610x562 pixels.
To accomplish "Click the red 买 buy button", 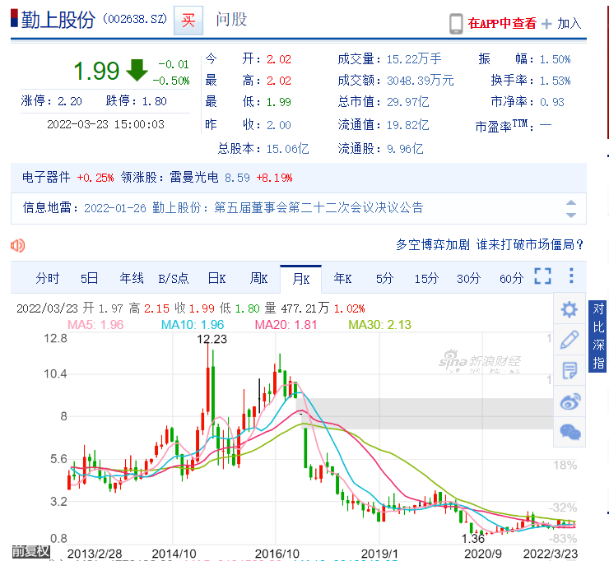I will (x=187, y=20).
